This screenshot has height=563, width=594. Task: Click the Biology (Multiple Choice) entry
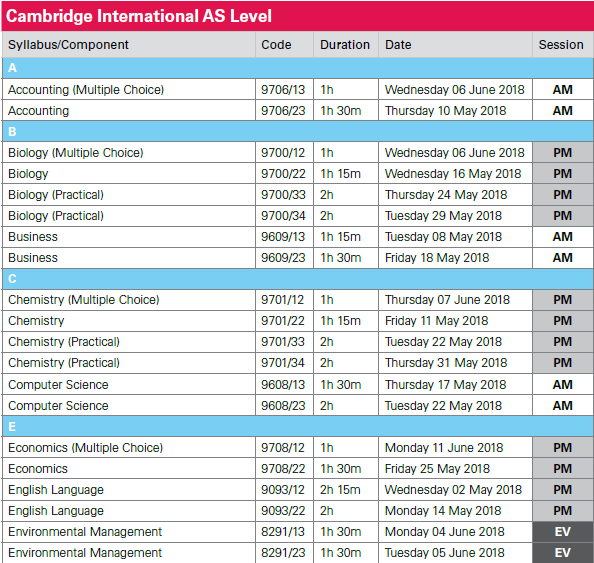pos(76,153)
